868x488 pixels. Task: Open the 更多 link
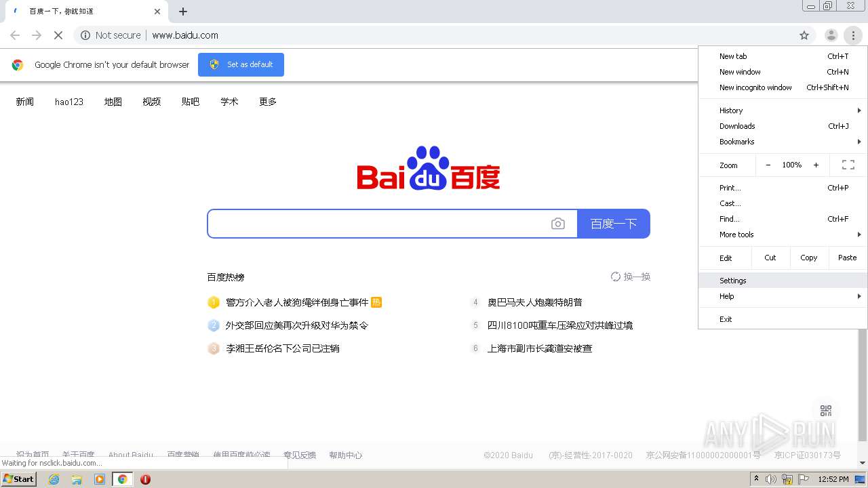268,102
